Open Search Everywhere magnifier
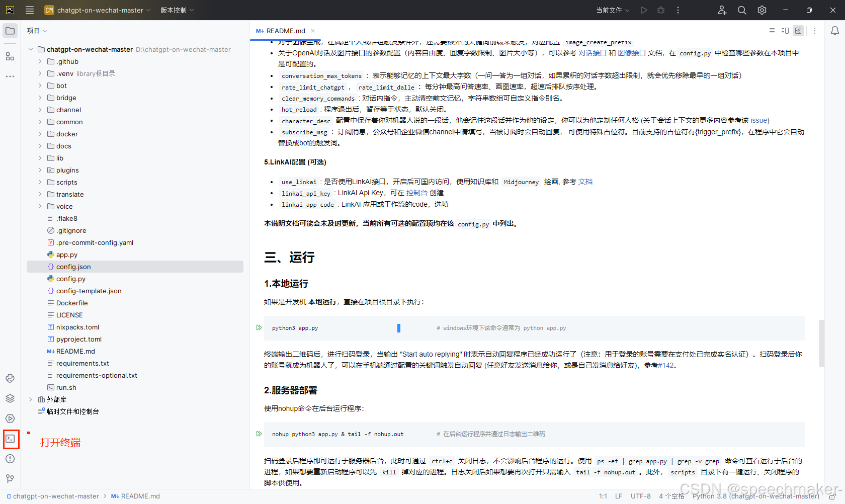The width and height of the screenshot is (845, 504). [x=742, y=10]
